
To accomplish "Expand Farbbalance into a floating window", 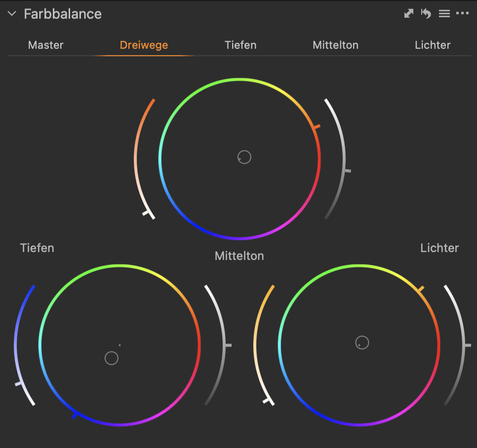I will pyautogui.click(x=408, y=13).
